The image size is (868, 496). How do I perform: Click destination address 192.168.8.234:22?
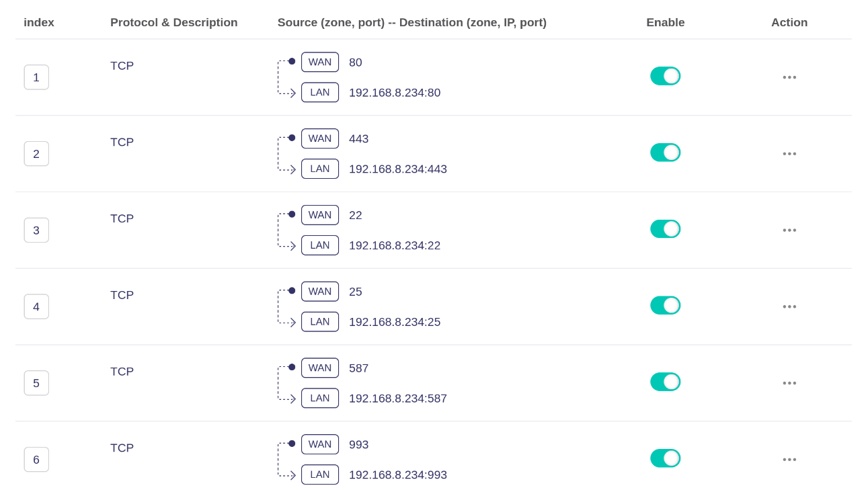(x=394, y=246)
